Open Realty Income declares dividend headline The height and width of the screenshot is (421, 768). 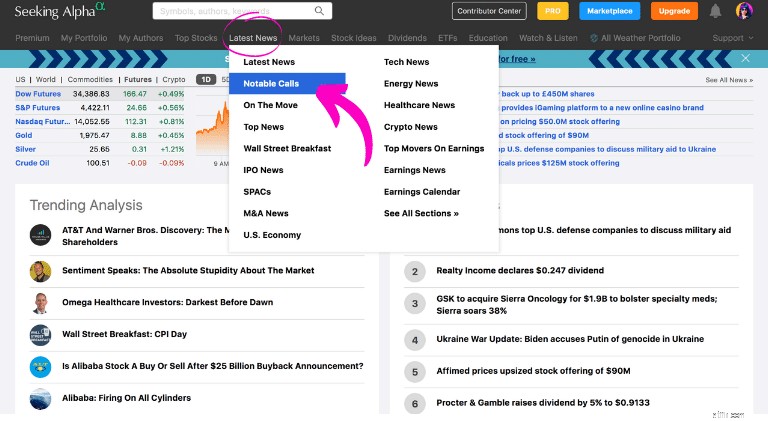520,270
